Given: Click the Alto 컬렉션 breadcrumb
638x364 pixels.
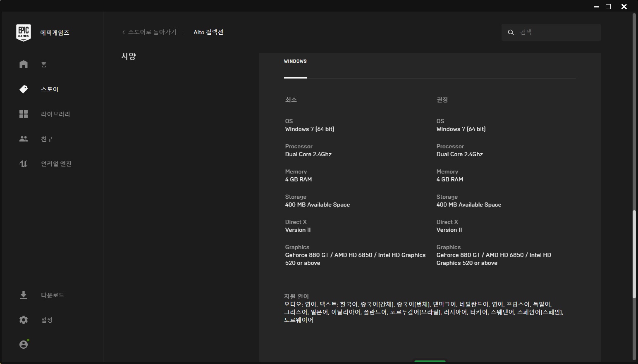Looking at the screenshot, I should pos(208,32).
